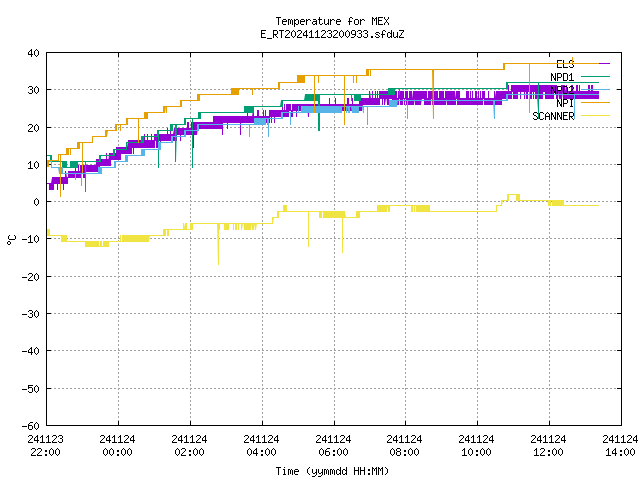Click the y-axis label 40
Viewport: 640px width, 480px height.
33,53
